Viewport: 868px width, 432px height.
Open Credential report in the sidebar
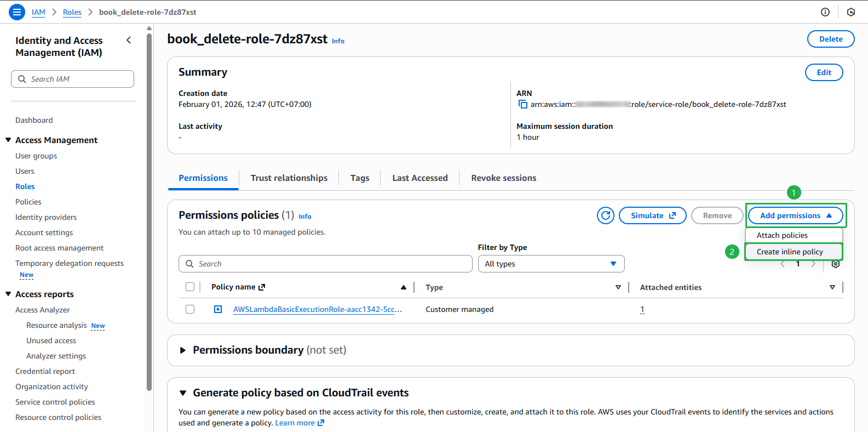pos(45,371)
